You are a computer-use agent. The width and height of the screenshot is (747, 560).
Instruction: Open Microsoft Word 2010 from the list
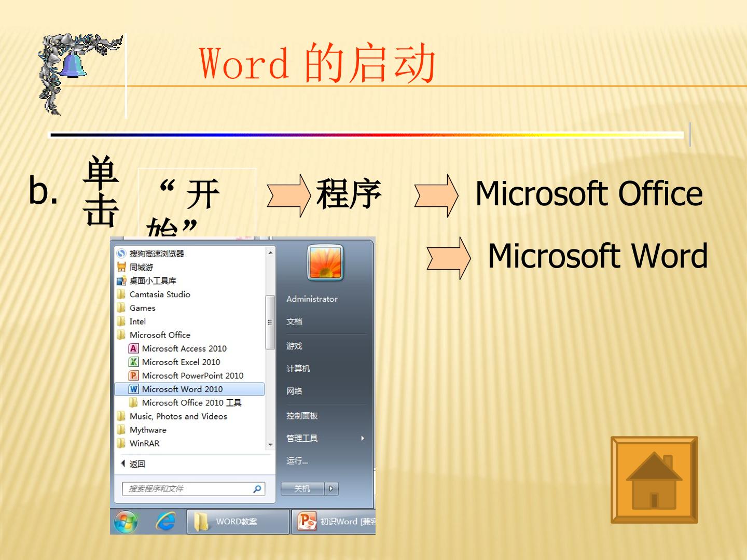[x=189, y=389]
